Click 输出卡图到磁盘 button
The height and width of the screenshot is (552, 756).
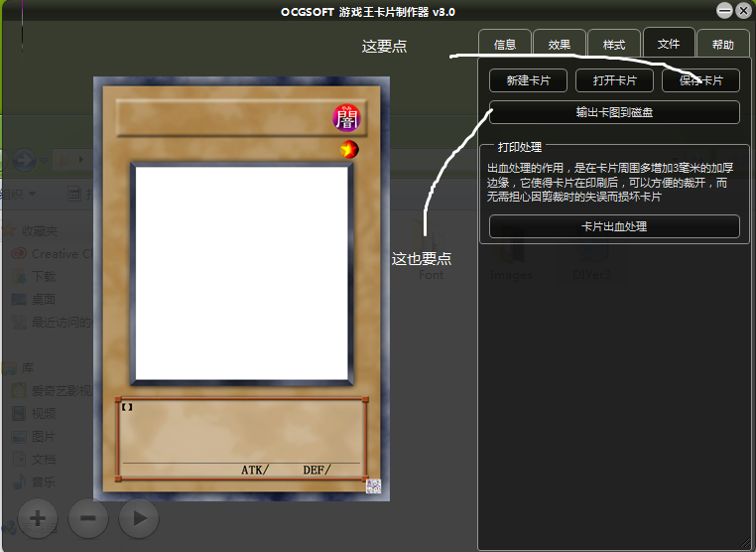coord(614,112)
